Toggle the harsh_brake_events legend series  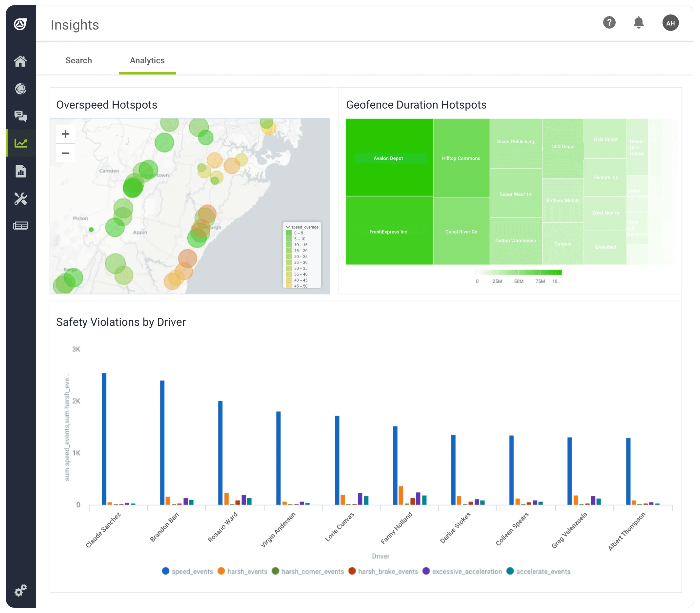pos(383,571)
